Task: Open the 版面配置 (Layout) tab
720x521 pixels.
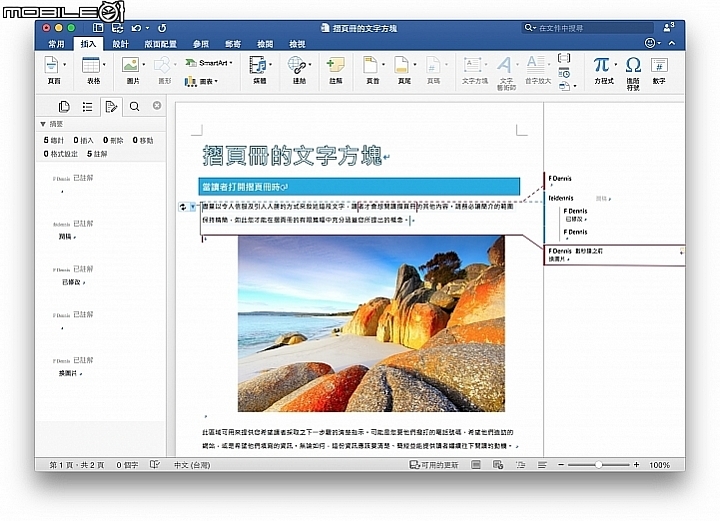Action: (x=160, y=44)
